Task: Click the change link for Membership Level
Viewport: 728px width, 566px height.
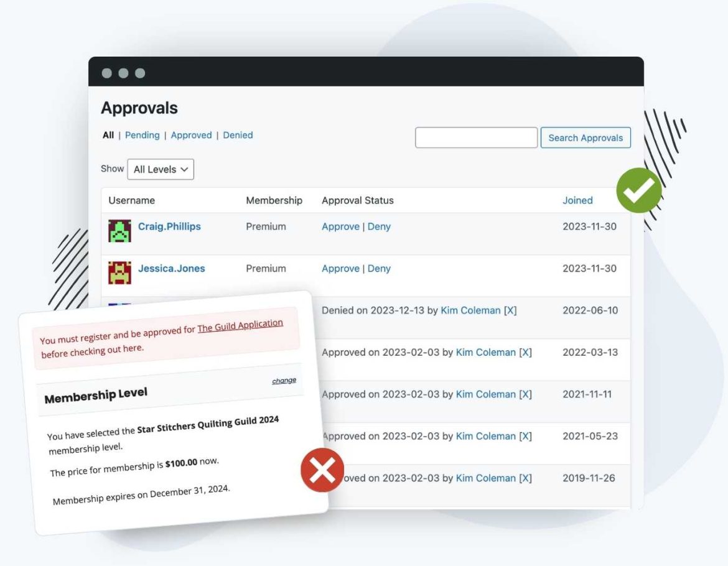Action: click(284, 379)
